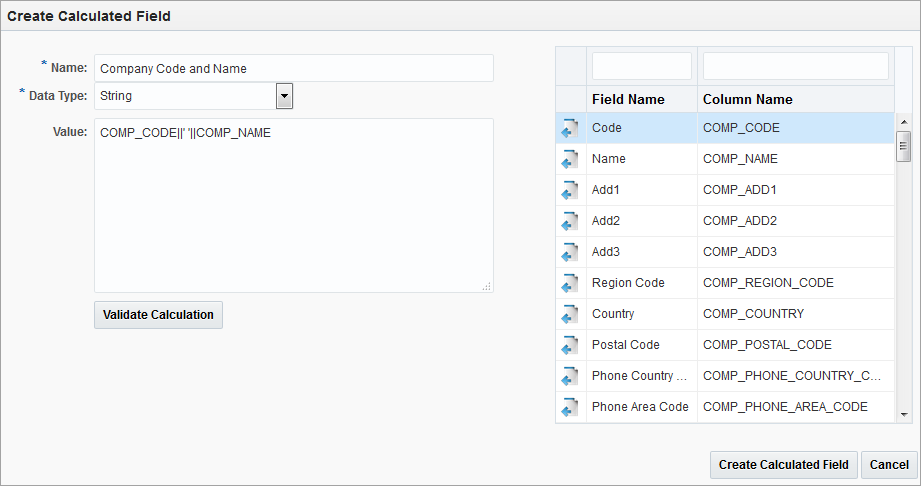
Task: Click insert icon beside Add1 field
Action: click(x=570, y=190)
